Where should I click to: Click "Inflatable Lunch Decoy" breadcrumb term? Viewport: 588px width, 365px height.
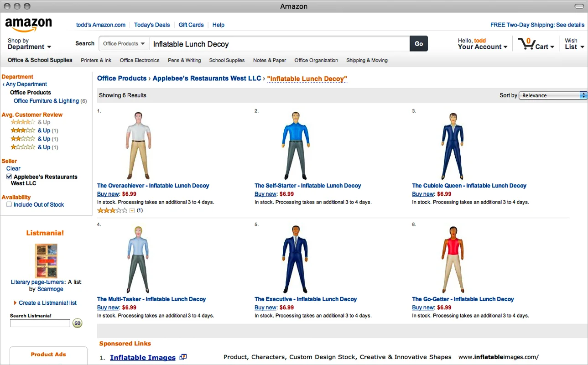pos(307,78)
